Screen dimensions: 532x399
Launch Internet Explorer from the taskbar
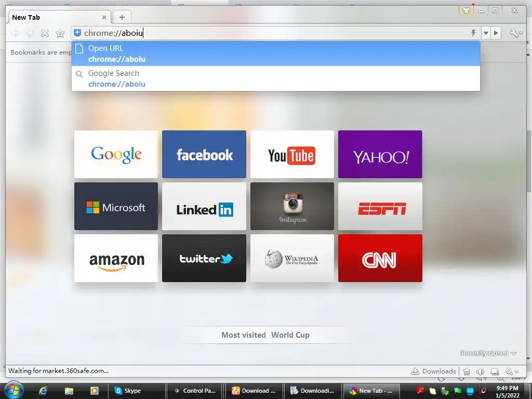coord(43,391)
